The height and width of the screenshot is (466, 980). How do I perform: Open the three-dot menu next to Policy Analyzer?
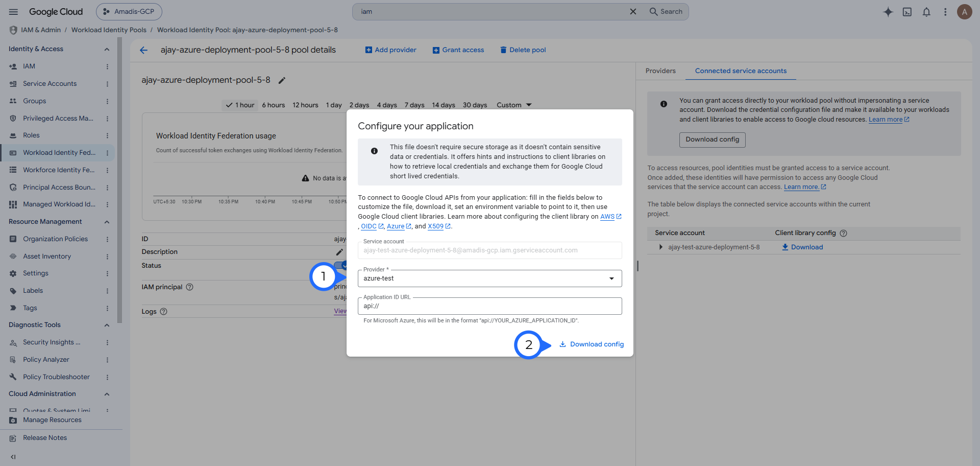pyautogui.click(x=107, y=360)
